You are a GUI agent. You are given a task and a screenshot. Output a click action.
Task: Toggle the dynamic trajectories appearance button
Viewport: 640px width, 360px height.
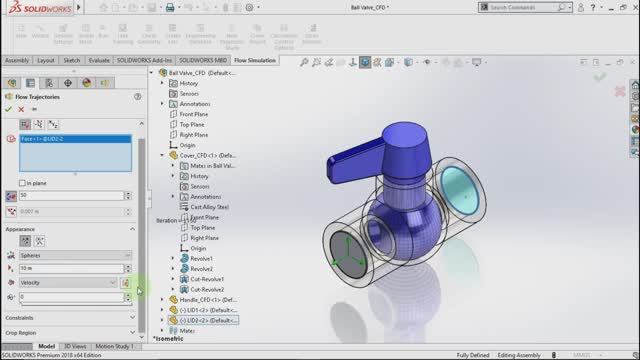[x=40, y=241]
